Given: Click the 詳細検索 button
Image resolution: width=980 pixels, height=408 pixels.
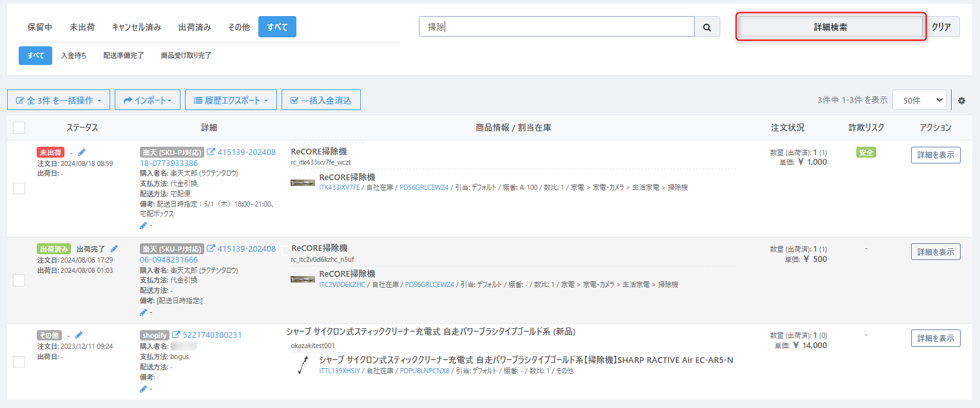Looking at the screenshot, I should click(x=831, y=27).
